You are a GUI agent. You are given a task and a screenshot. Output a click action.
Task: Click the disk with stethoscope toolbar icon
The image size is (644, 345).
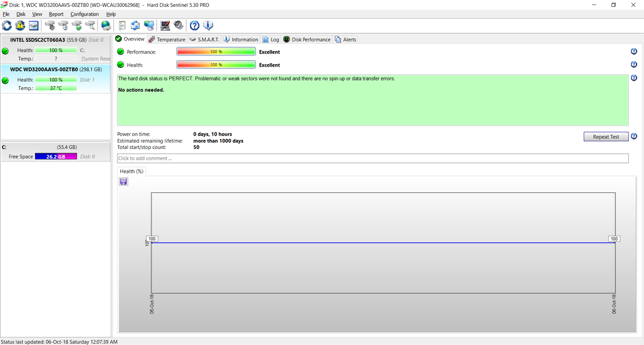tap(50, 25)
